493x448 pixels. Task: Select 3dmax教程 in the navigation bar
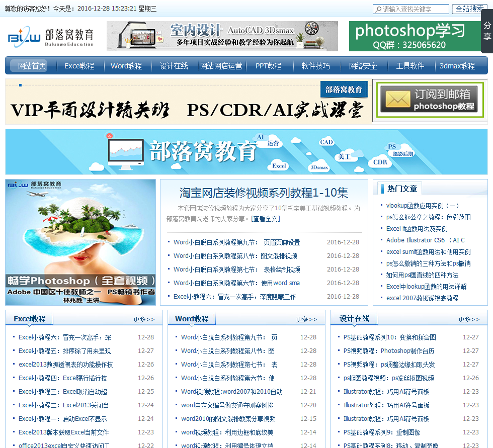[457, 66]
